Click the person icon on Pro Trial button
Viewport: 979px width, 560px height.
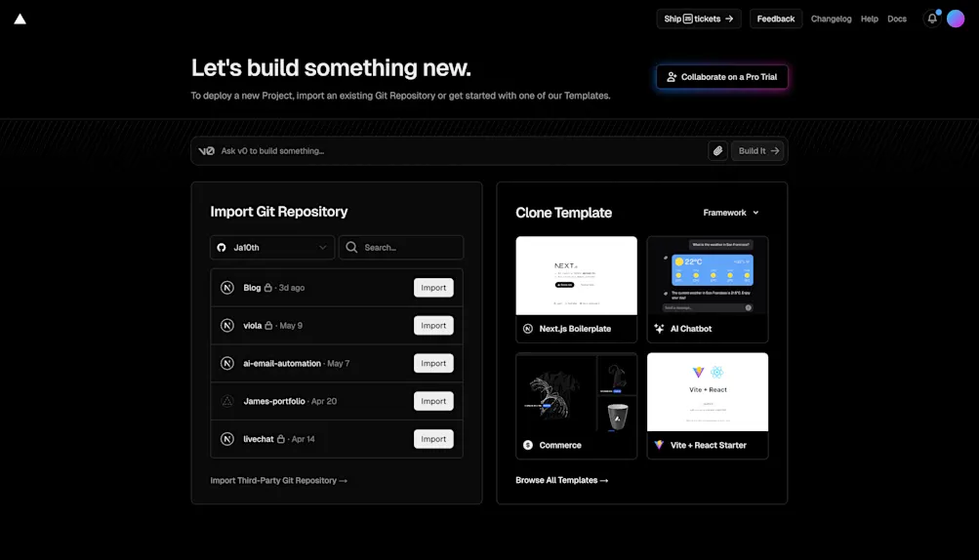[x=672, y=77]
